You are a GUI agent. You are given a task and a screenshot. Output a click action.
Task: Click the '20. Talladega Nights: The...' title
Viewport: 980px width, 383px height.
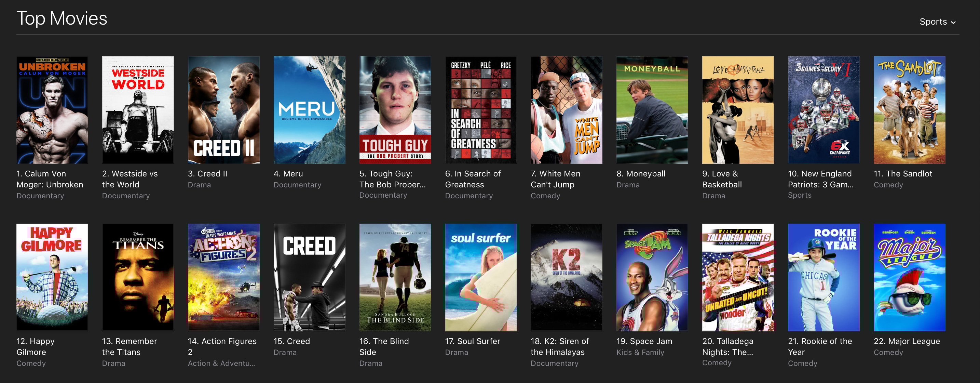[x=728, y=346]
